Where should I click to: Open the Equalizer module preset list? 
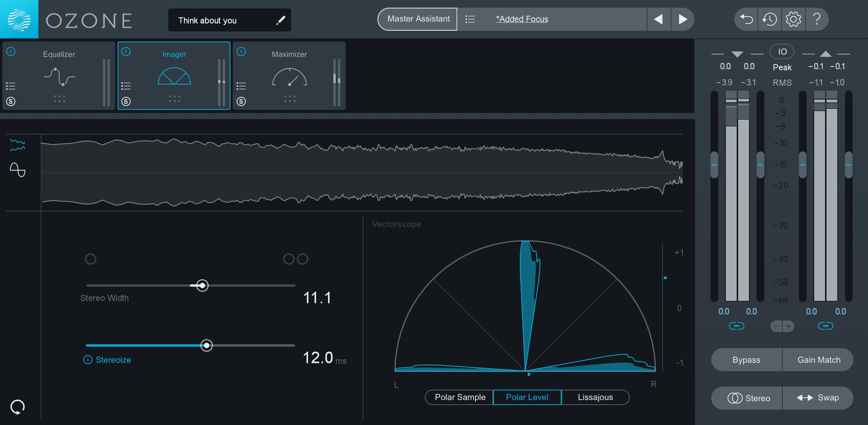11,86
